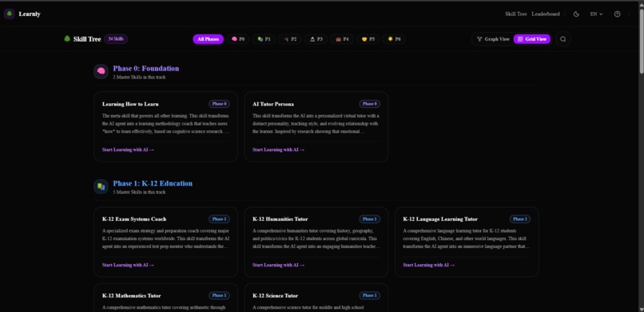Image resolution: width=644 pixels, height=312 pixels.
Task: Open the Skill Tree nav link
Action: (516, 14)
